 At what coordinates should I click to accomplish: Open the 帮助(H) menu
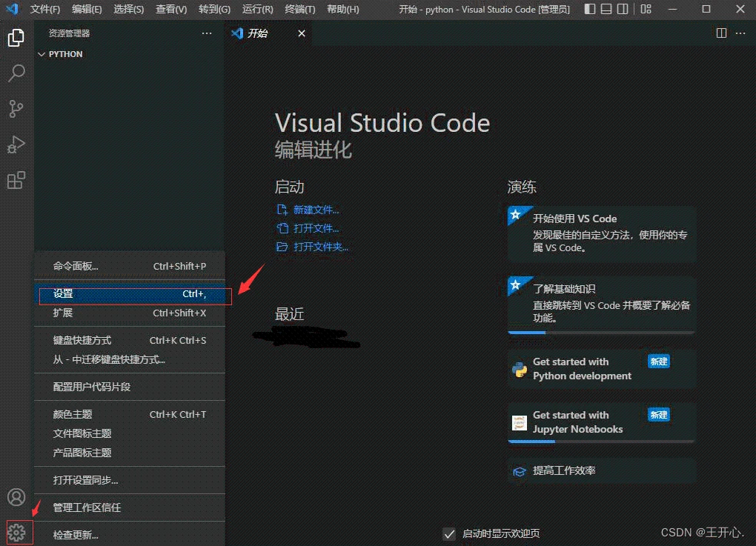coord(343,9)
